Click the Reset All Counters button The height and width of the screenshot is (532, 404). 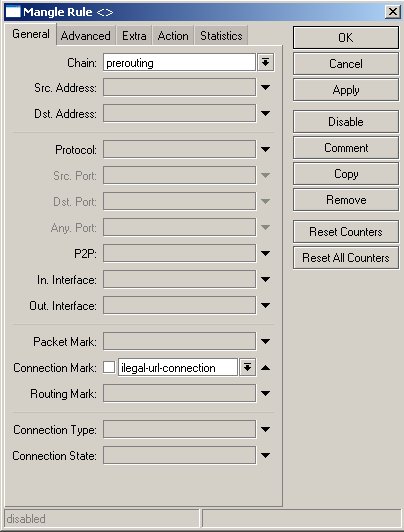coord(346,258)
